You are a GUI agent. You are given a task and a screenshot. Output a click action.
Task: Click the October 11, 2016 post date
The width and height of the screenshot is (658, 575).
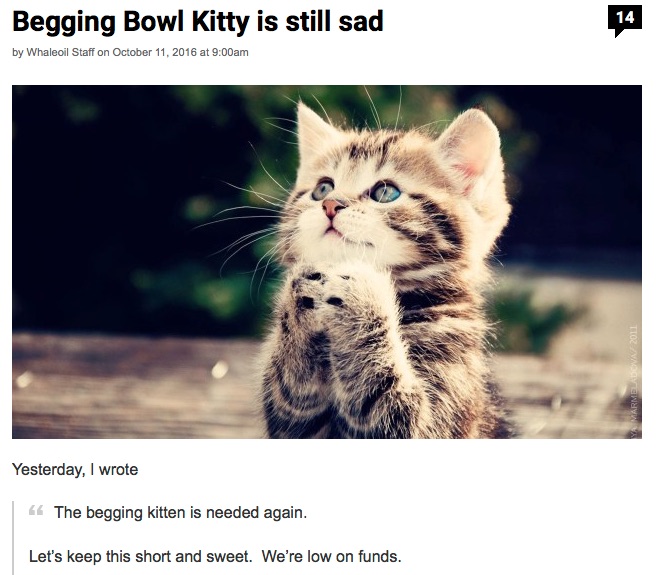(x=154, y=52)
